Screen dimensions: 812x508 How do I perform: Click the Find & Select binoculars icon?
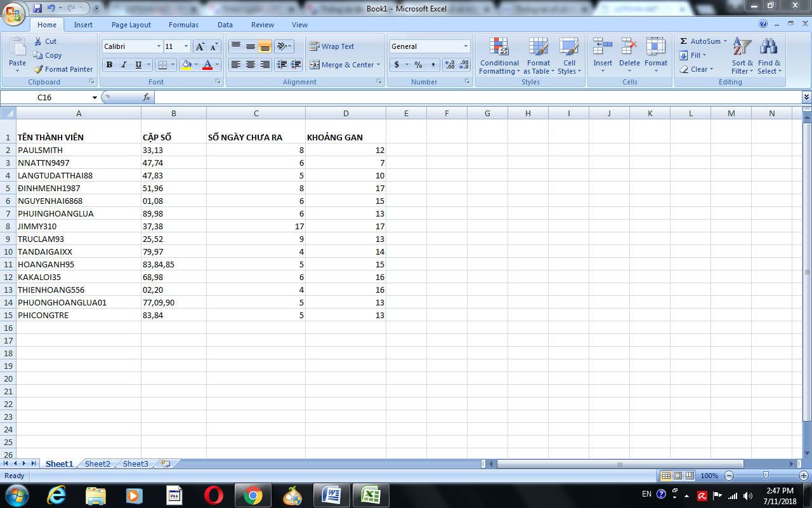769,47
